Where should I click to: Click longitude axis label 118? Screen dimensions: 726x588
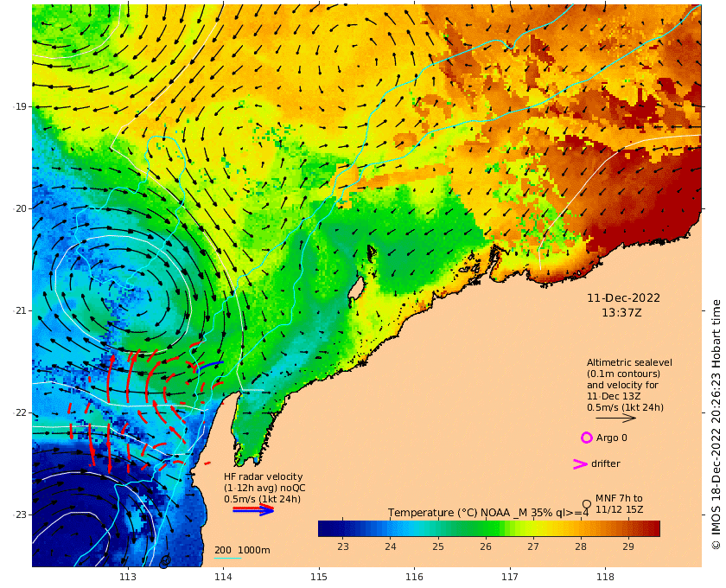coord(605,577)
